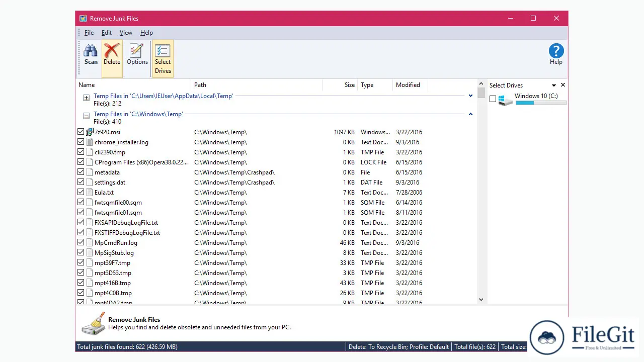
Task: Open the Edit menu
Action: point(107,33)
